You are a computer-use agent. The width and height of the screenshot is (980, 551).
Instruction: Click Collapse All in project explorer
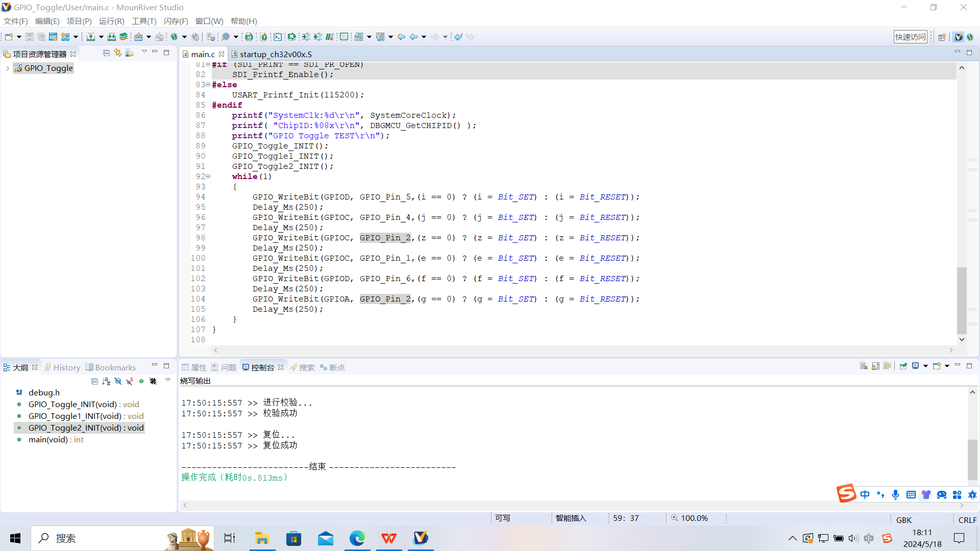[106, 53]
